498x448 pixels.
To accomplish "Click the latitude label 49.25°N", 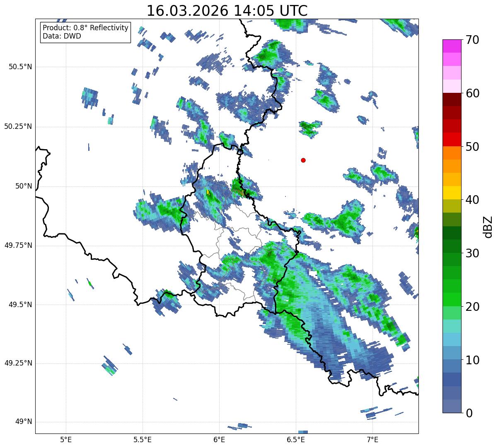I will (18, 363).
